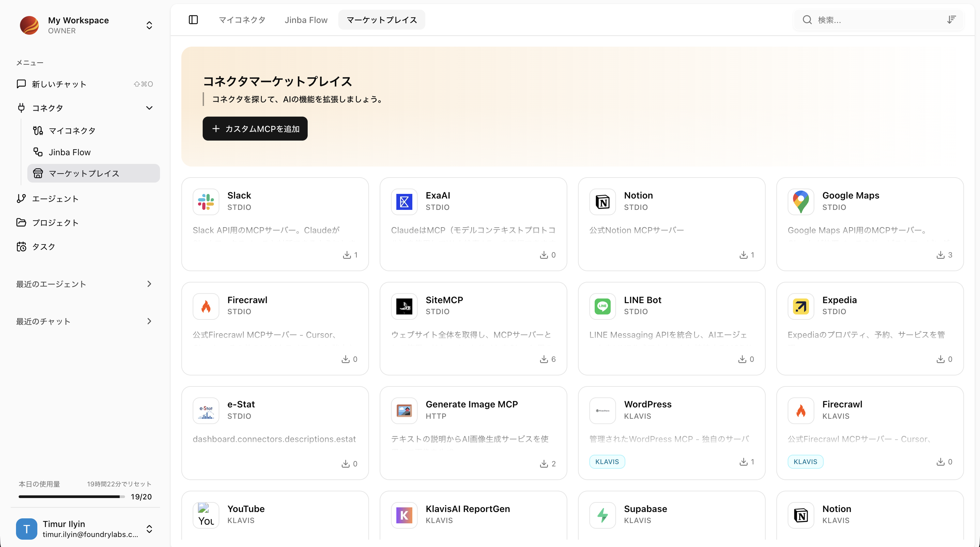This screenshot has height=547, width=980.
Task: Click the ExaAI connector icon
Action: click(x=404, y=202)
